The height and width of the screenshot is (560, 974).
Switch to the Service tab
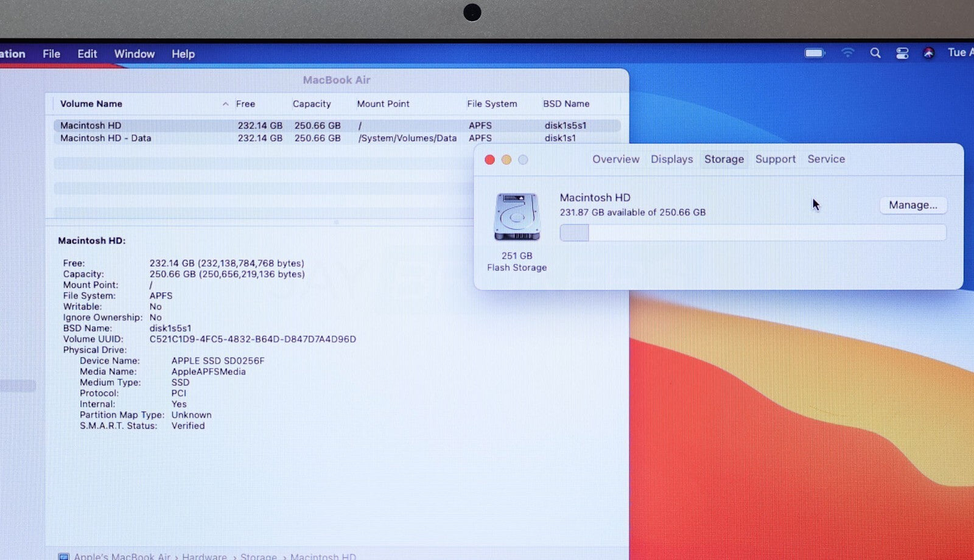point(826,159)
